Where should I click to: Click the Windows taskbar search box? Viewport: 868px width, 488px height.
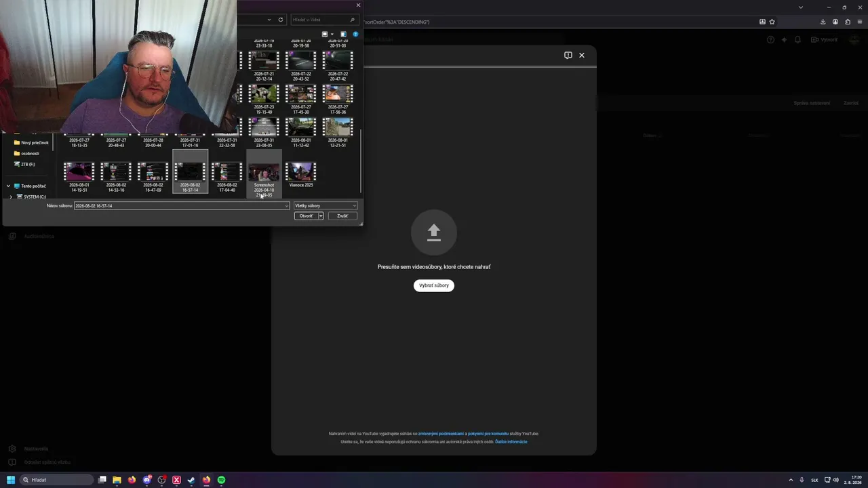(56, 480)
